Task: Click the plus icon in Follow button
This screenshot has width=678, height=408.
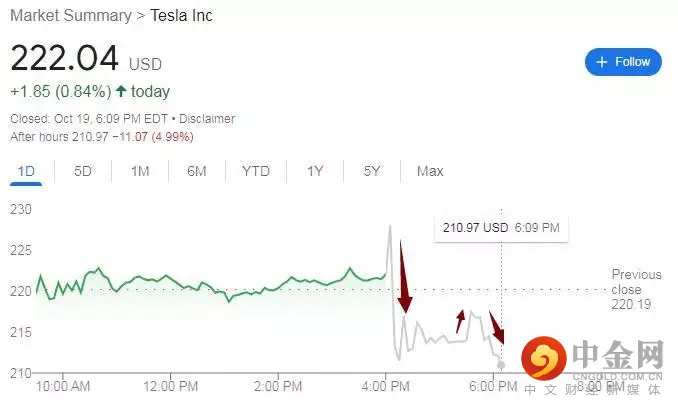Action: click(x=602, y=62)
